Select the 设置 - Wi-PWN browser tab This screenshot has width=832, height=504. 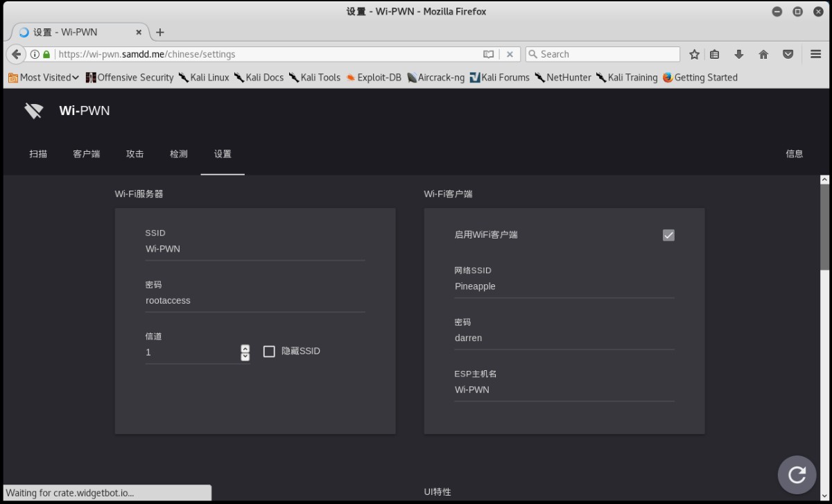[x=78, y=32]
